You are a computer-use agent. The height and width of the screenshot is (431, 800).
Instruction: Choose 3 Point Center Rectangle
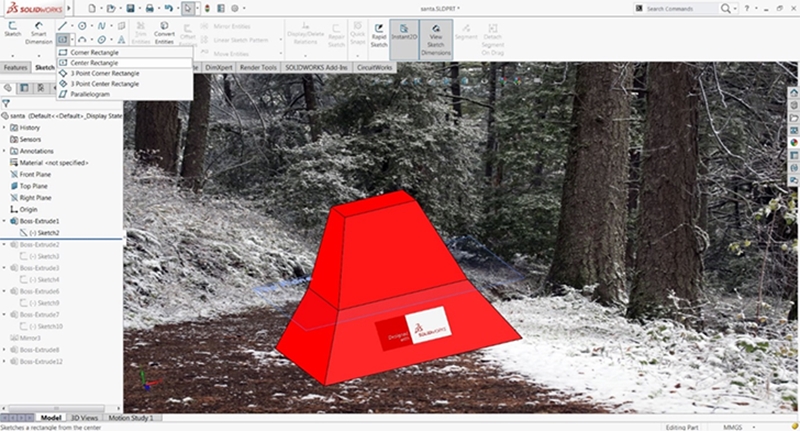point(124,84)
